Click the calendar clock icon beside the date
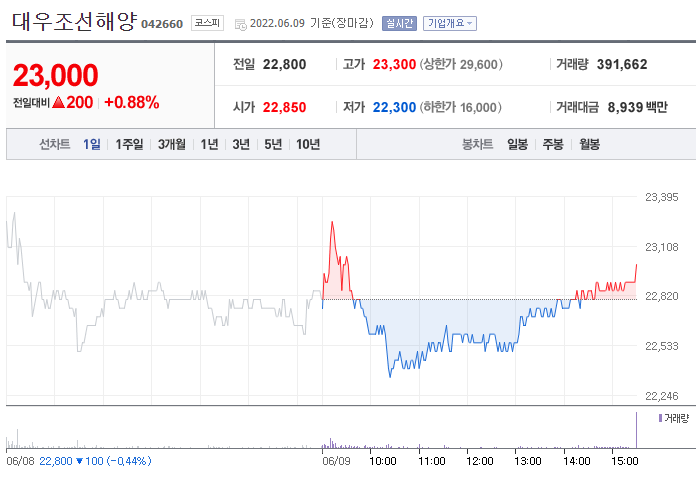Viewport: 696px width, 485px height. (x=241, y=25)
